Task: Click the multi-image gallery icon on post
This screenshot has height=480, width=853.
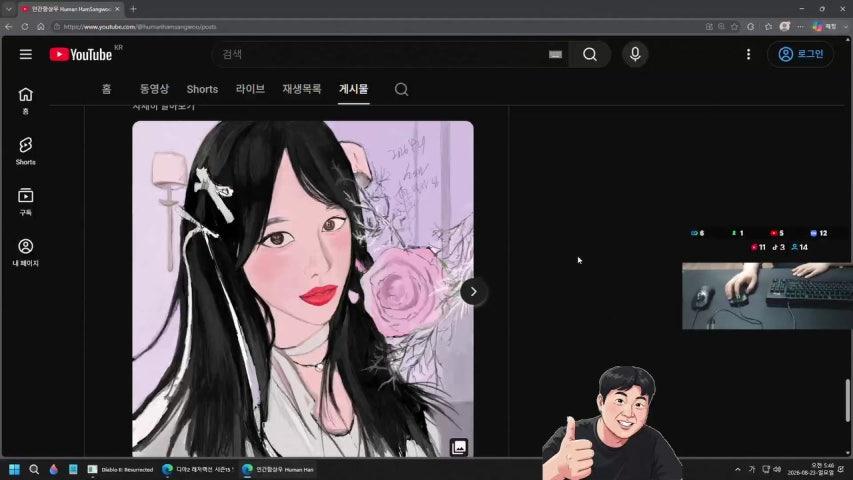Action: coord(459,447)
